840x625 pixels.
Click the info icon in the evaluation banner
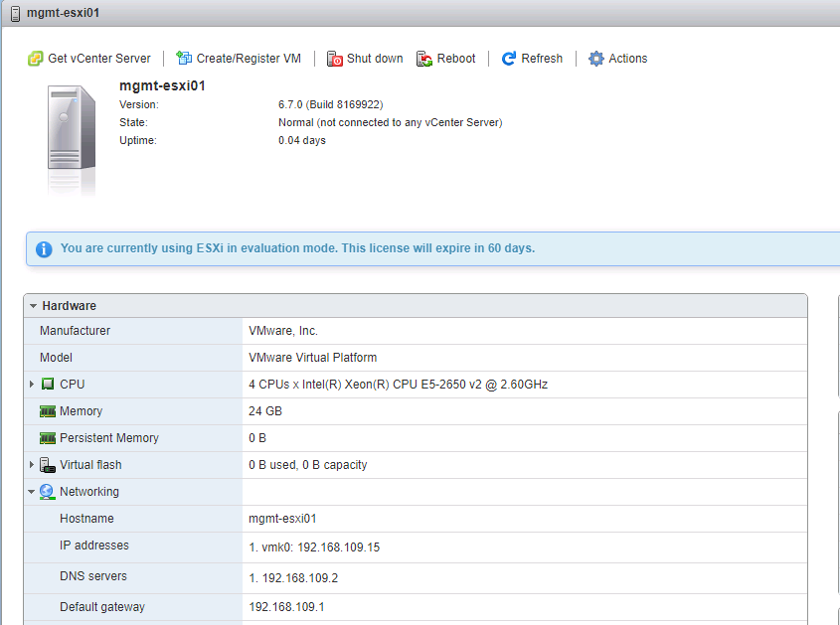click(44, 248)
